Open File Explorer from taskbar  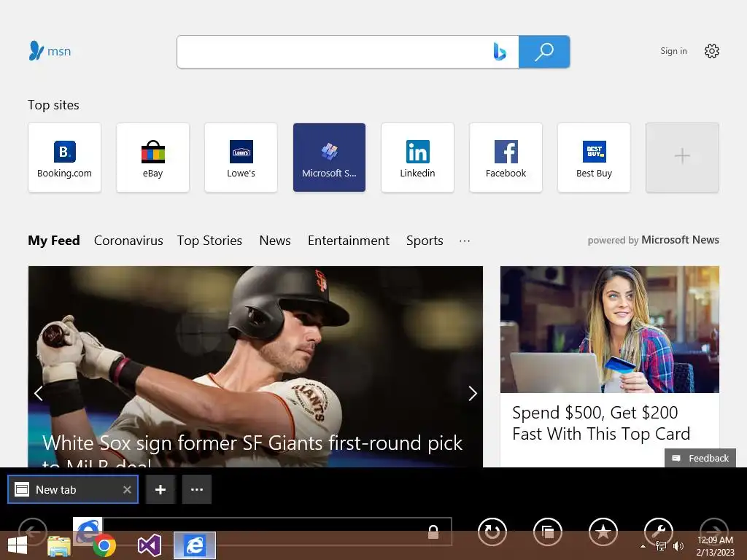pos(59,546)
